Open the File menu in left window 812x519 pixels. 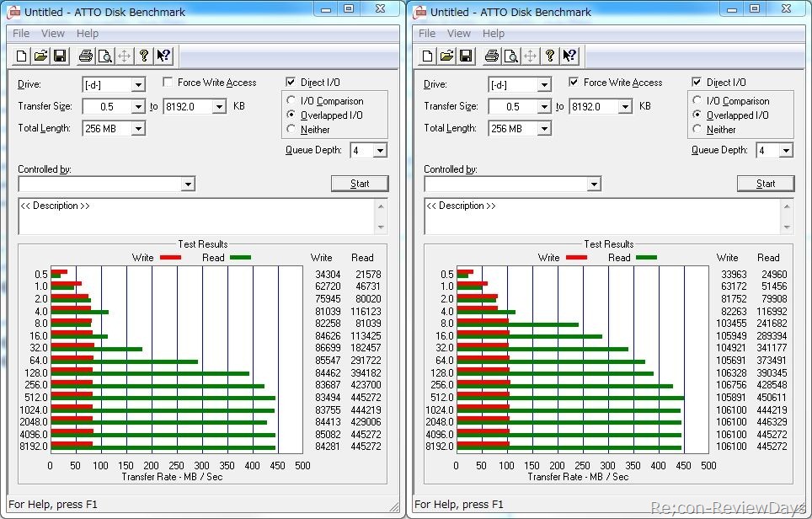point(21,34)
